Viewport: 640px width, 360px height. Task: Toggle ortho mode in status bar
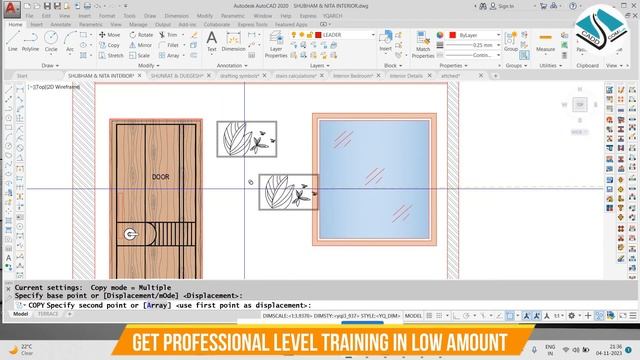click(x=456, y=316)
